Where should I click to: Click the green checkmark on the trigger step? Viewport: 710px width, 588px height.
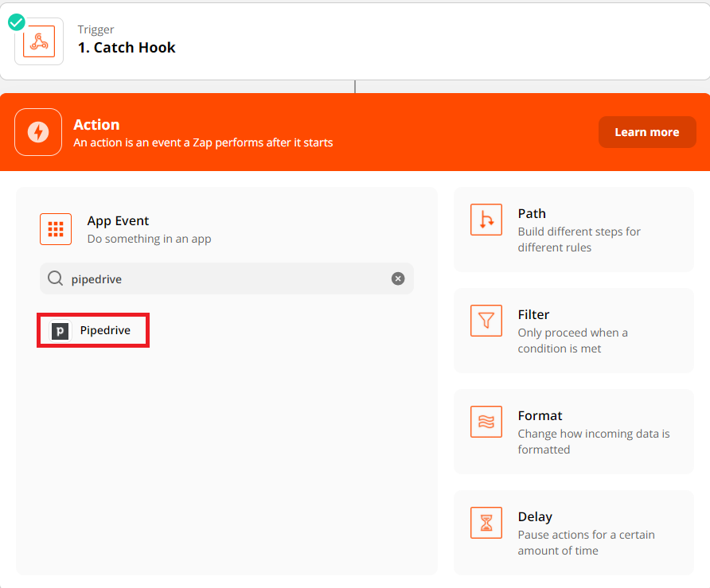pyautogui.click(x=17, y=21)
